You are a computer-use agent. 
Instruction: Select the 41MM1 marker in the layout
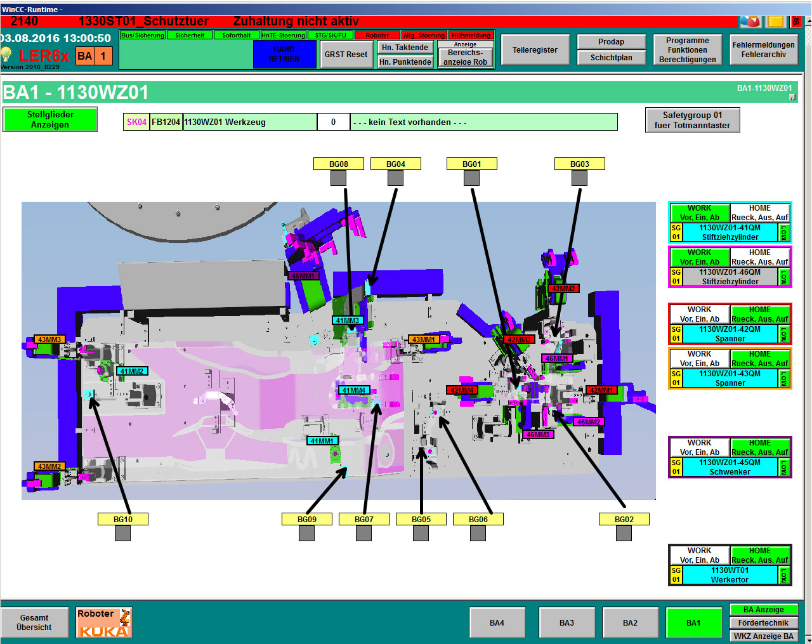coord(322,441)
